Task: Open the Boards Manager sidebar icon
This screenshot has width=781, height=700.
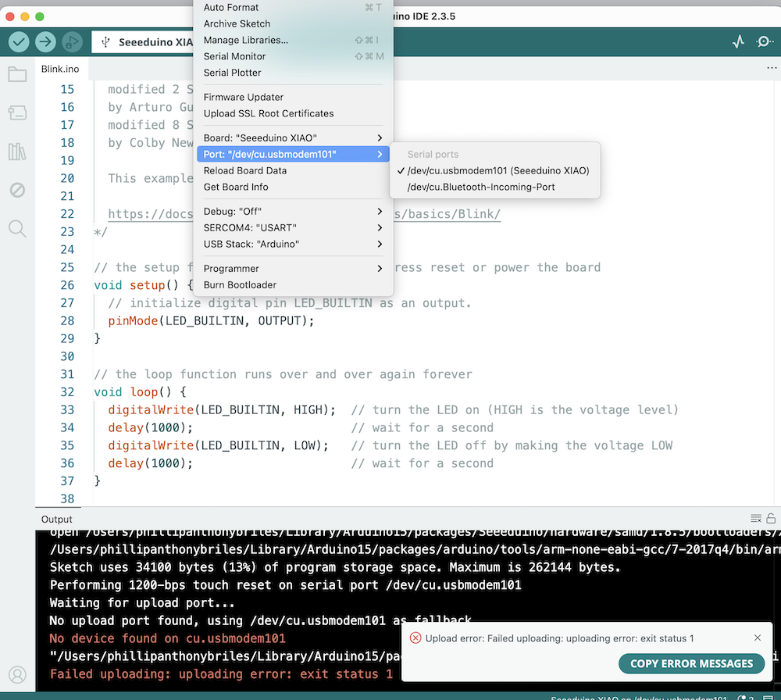Action: tap(17, 112)
